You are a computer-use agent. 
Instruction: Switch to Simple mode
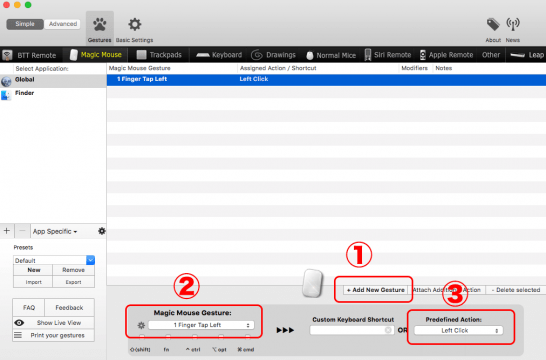tap(25, 24)
